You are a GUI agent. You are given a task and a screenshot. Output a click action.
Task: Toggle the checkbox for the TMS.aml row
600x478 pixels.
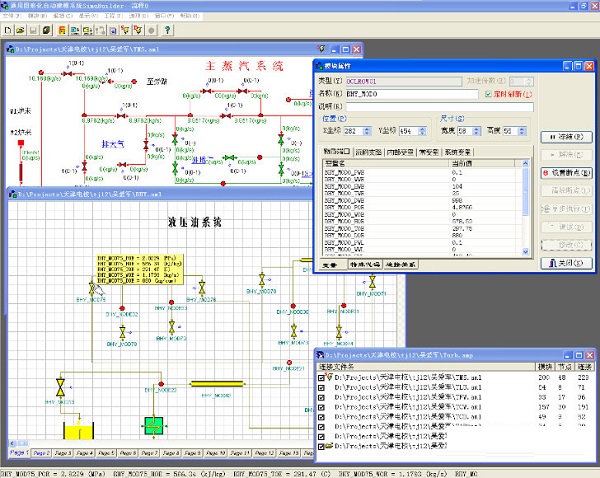(x=321, y=378)
